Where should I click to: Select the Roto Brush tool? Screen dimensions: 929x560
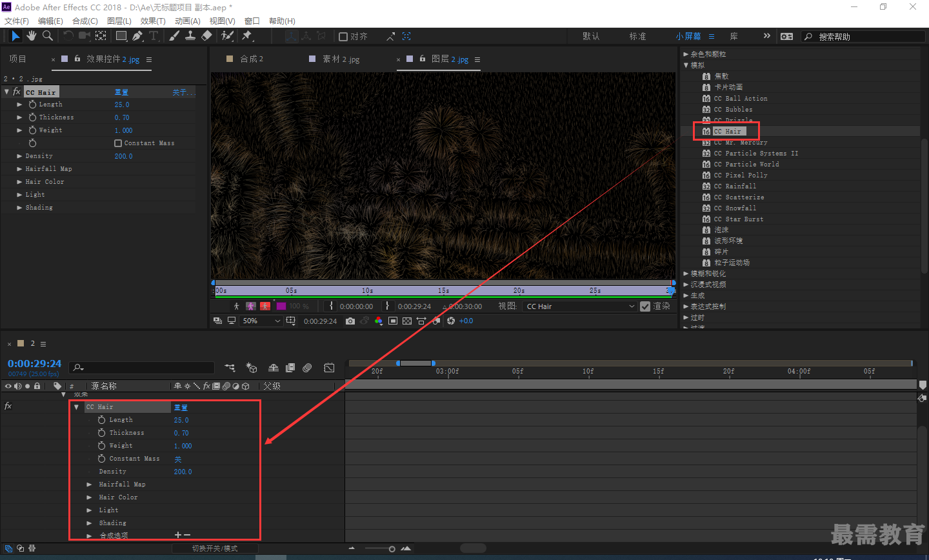point(227,36)
